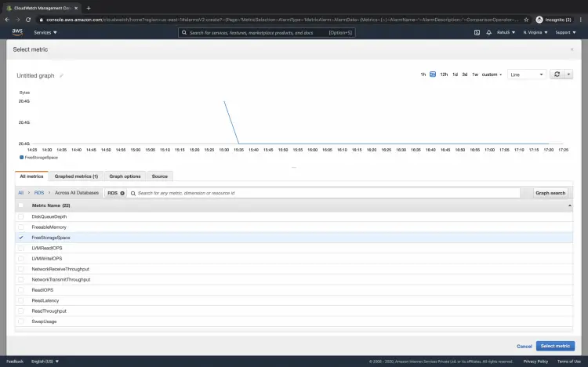Refresh the graph with the refresh icon

(557, 74)
